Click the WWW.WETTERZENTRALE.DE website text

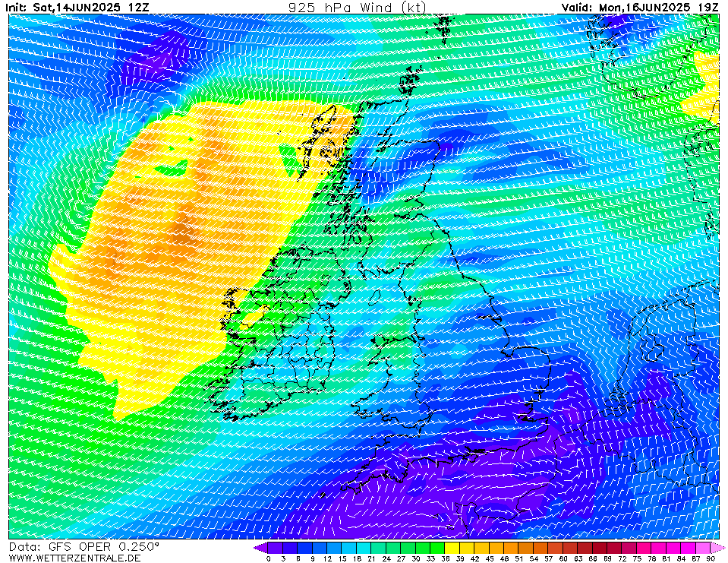click(74, 558)
